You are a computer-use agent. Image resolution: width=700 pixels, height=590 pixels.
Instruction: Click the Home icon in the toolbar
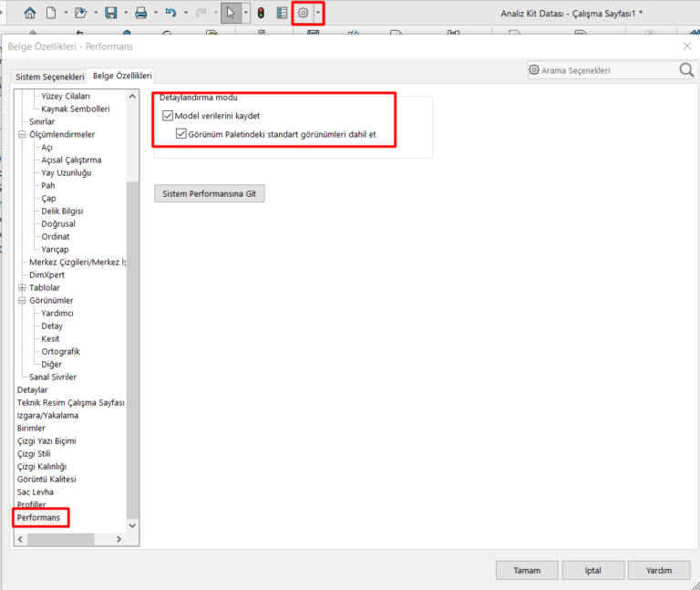30,13
